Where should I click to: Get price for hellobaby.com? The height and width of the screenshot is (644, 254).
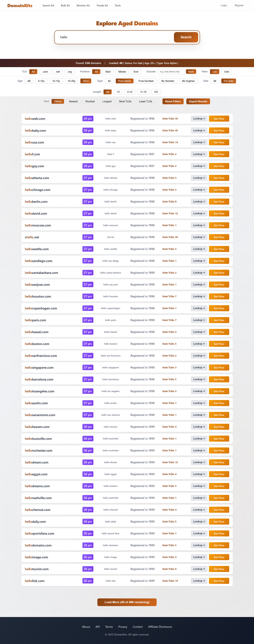(x=219, y=130)
